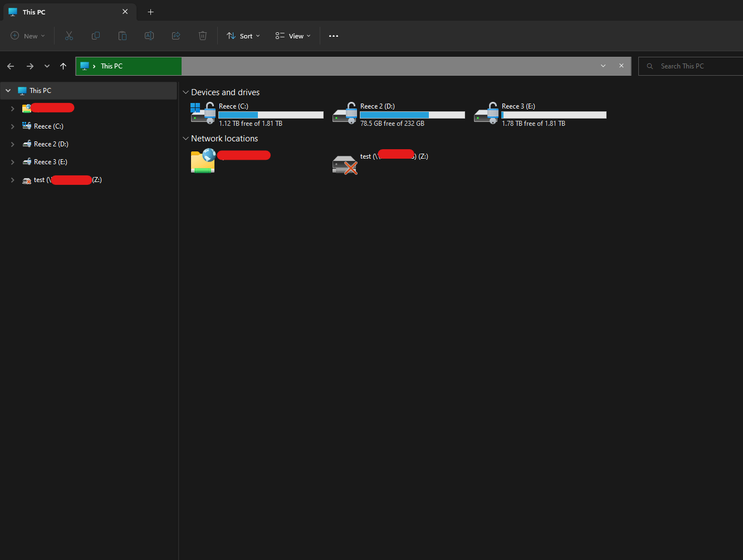
Task: Collapse the Devices and drives group
Action: pos(185,92)
